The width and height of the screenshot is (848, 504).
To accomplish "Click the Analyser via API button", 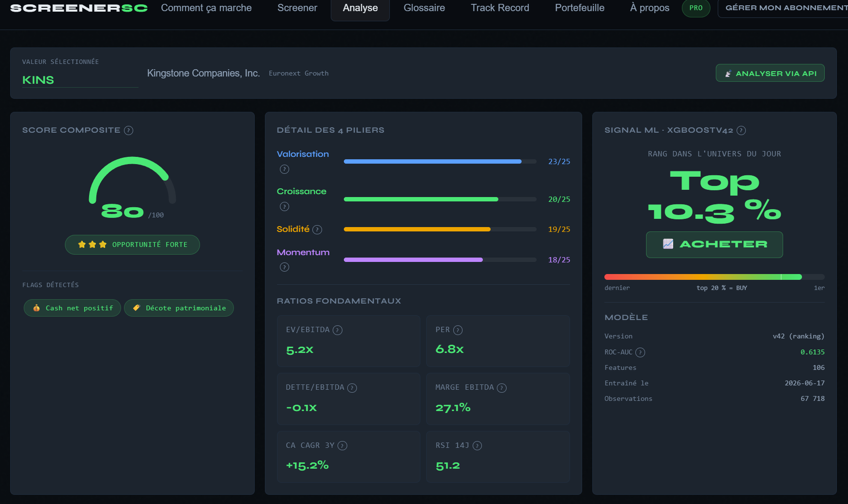I will 770,73.
